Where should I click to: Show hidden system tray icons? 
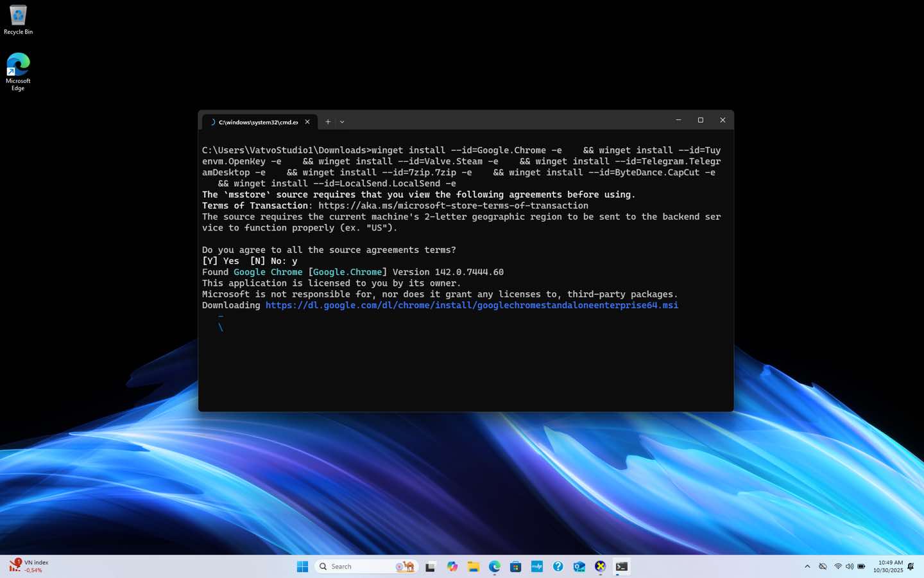coord(807,566)
